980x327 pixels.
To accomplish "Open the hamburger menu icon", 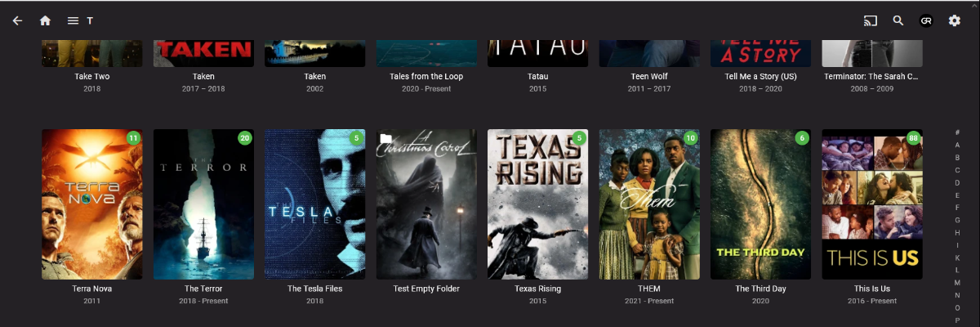I will [x=73, y=20].
